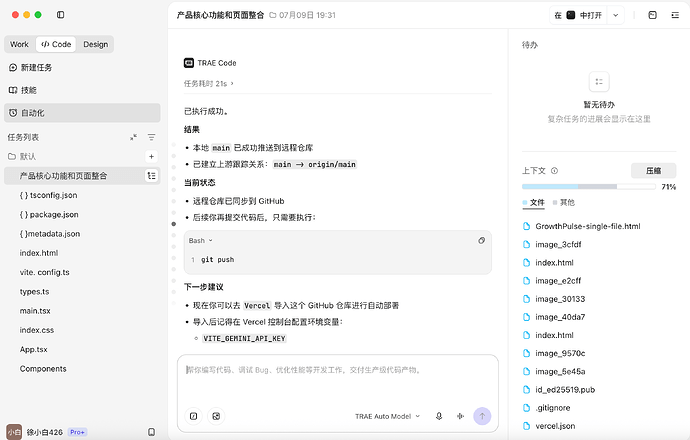Copy the git push code block
The image size is (690, 440).
pyautogui.click(x=481, y=241)
